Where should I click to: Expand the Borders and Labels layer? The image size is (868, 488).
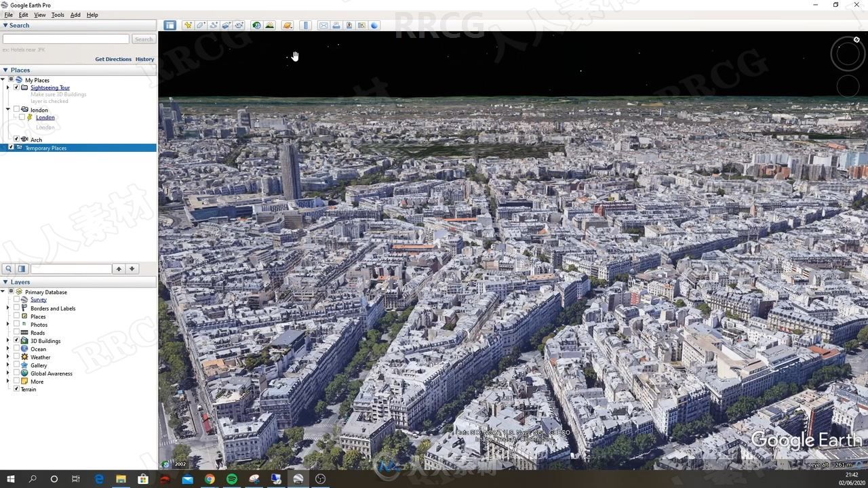(8, 308)
